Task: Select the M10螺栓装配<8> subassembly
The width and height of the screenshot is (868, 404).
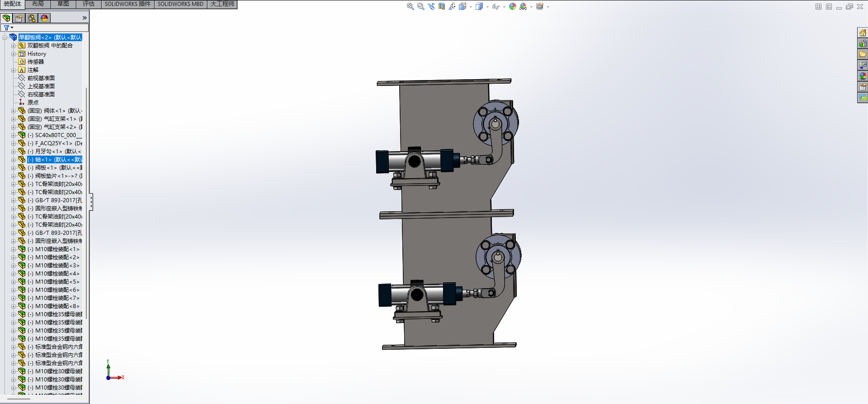Action: click(x=53, y=306)
